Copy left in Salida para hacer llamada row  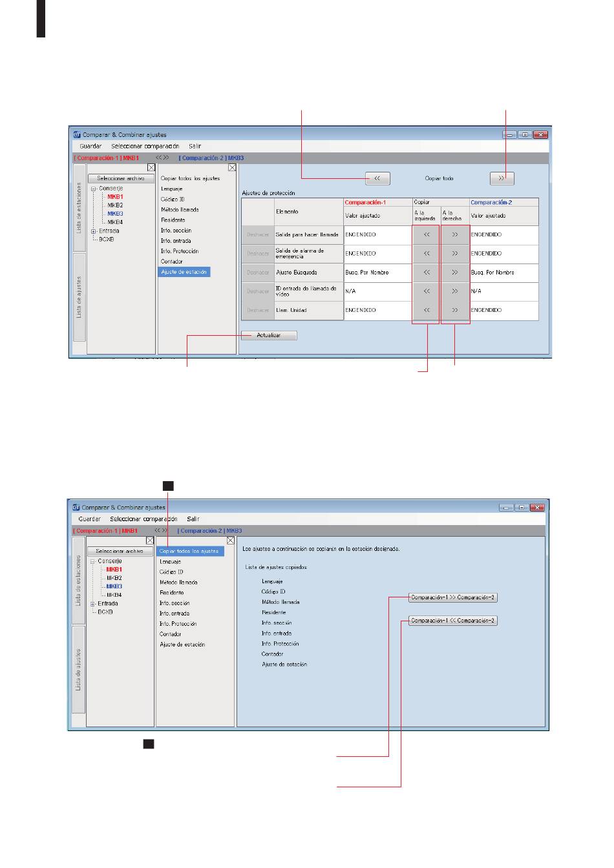pyautogui.click(x=427, y=235)
